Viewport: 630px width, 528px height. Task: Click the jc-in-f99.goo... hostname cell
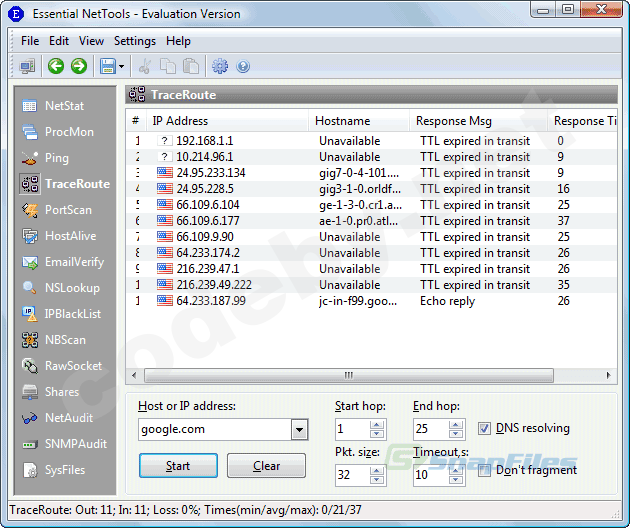pyautogui.click(x=358, y=301)
